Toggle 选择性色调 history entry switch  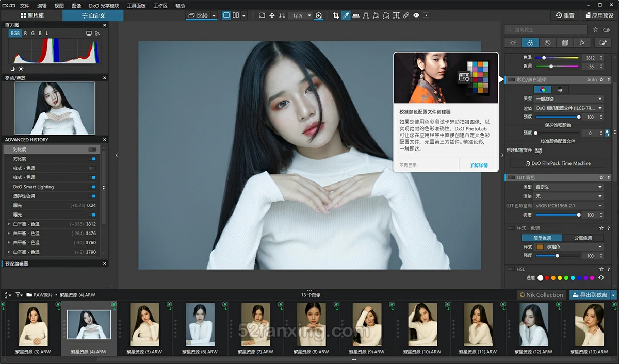coord(92,196)
